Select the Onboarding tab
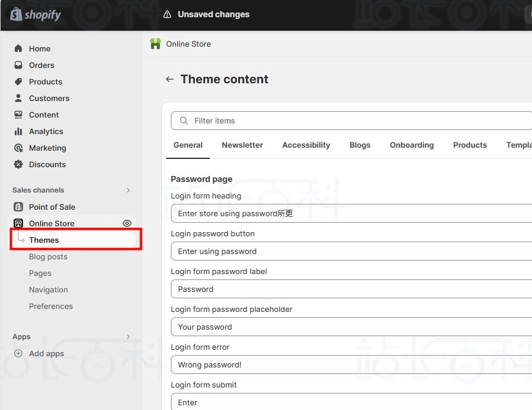Viewport: 532px width, 410px height. point(411,145)
